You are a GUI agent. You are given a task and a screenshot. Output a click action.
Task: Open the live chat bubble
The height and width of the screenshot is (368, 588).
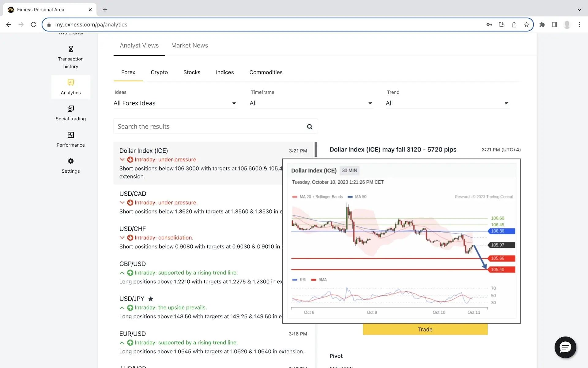(x=565, y=347)
